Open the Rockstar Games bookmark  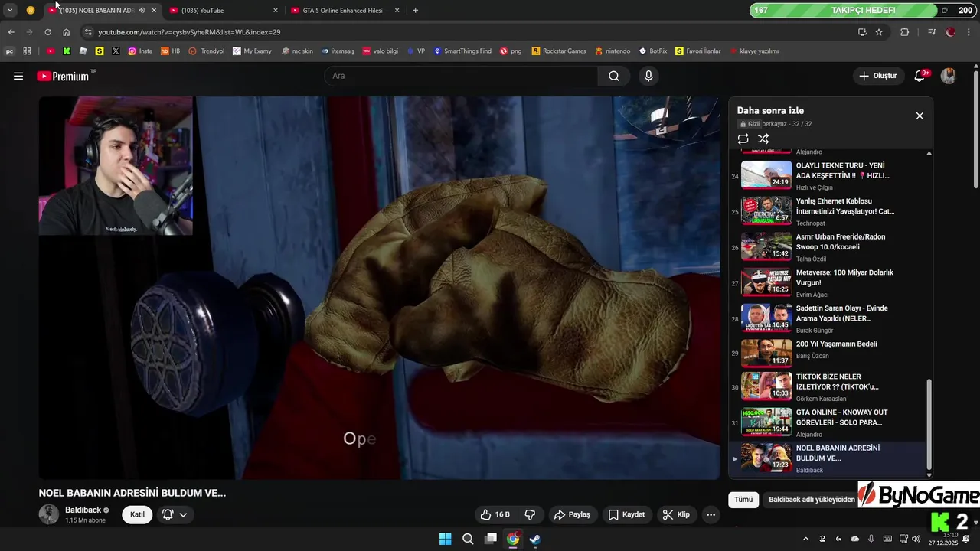coord(559,51)
